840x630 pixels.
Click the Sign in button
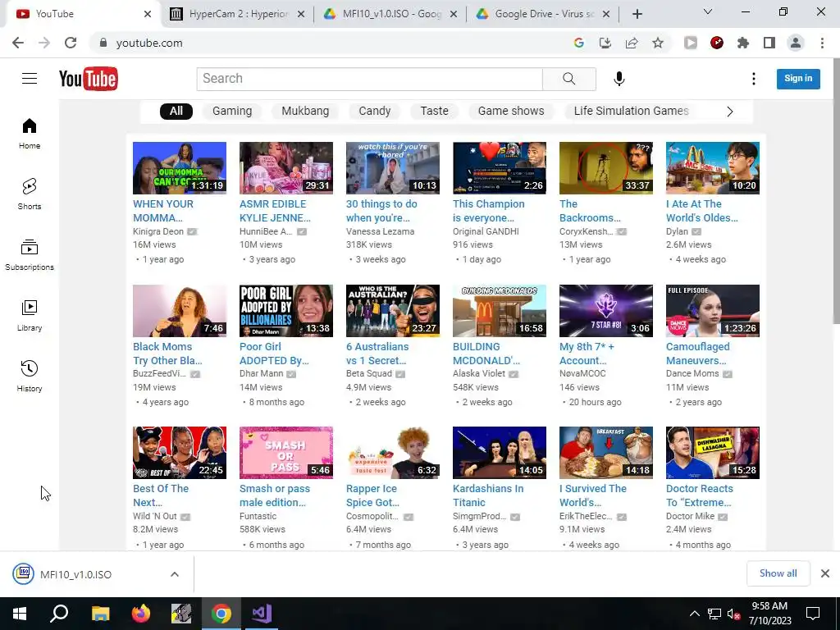click(798, 79)
